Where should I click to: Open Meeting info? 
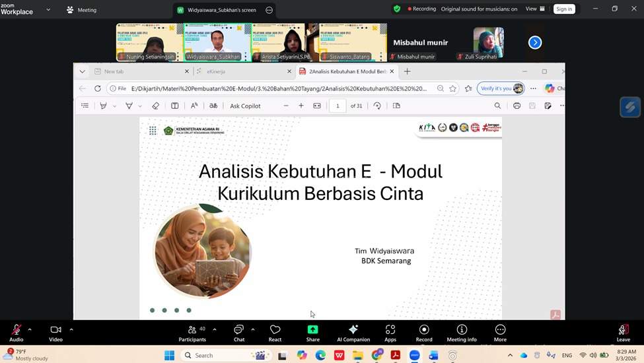(462, 331)
